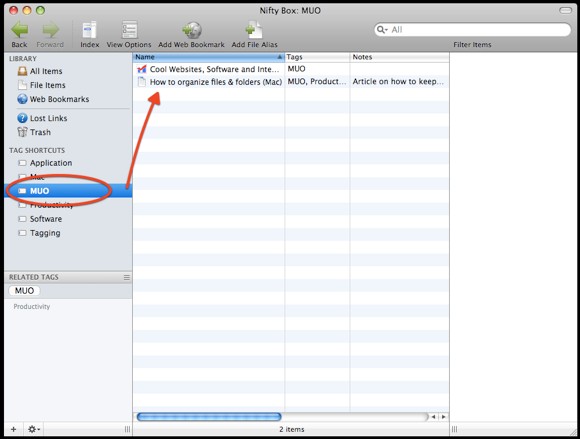Click the Web Bookmarks globe icon
This screenshot has width=580, height=439.
[23, 99]
